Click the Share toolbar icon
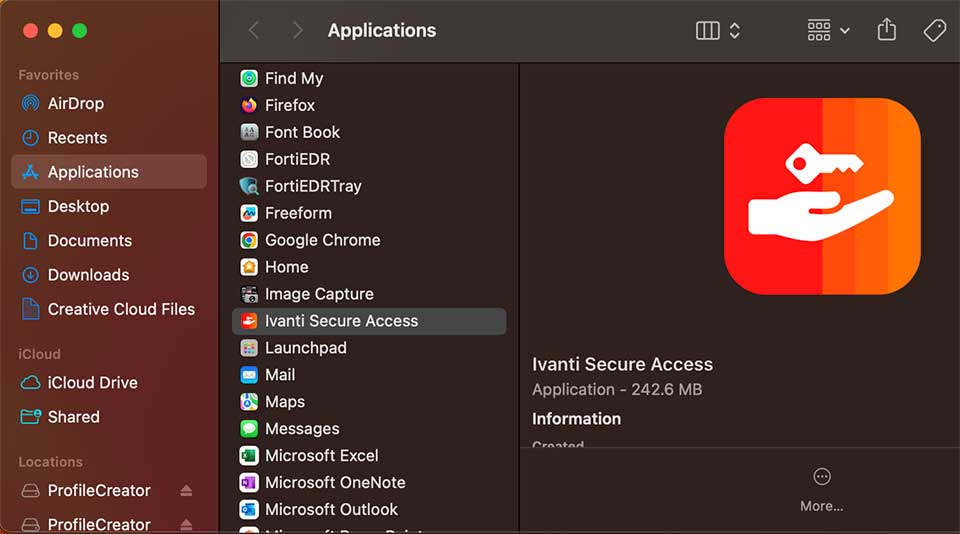Viewport: 960px width, 534px height. [887, 29]
